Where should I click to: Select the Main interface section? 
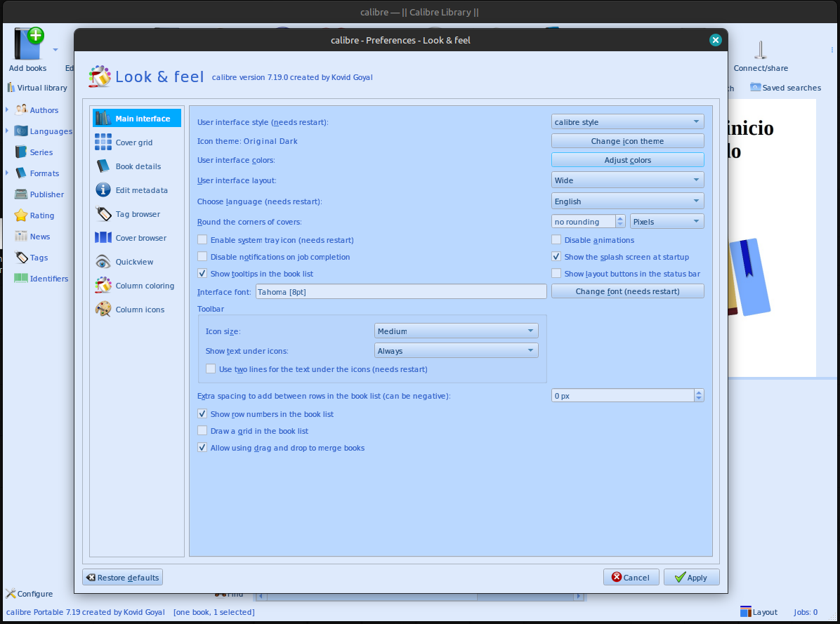(x=137, y=118)
